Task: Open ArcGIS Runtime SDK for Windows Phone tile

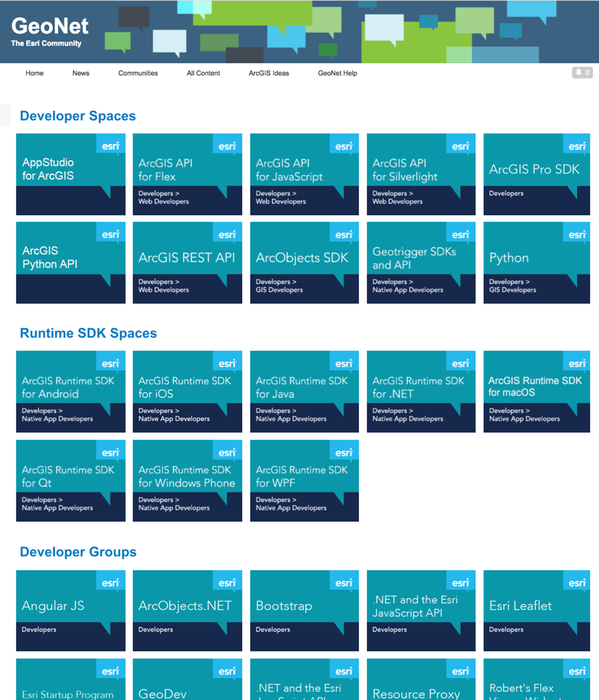Action: pyautogui.click(x=188, y=481)
